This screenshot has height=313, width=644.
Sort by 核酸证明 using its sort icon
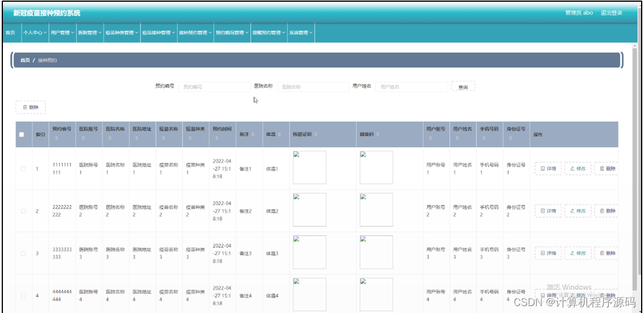pyautogui.click(x=316, y=134)
